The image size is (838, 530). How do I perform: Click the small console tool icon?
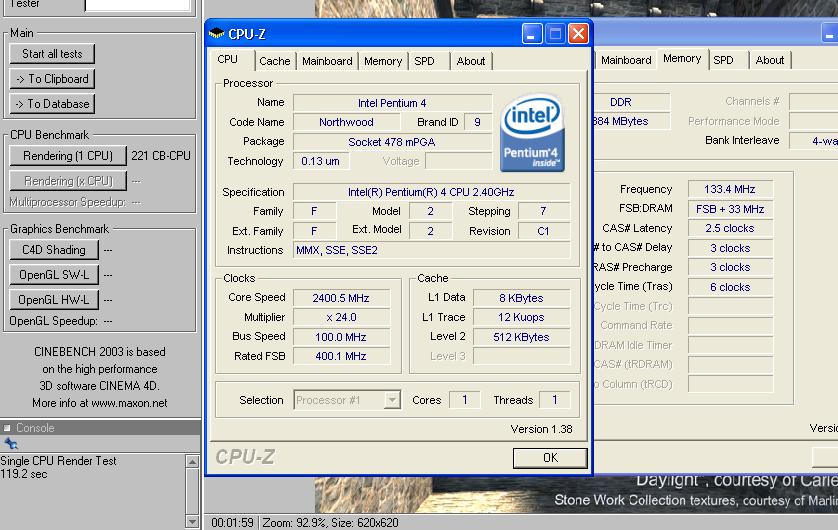pyautogui.click(x=11, y=443)
